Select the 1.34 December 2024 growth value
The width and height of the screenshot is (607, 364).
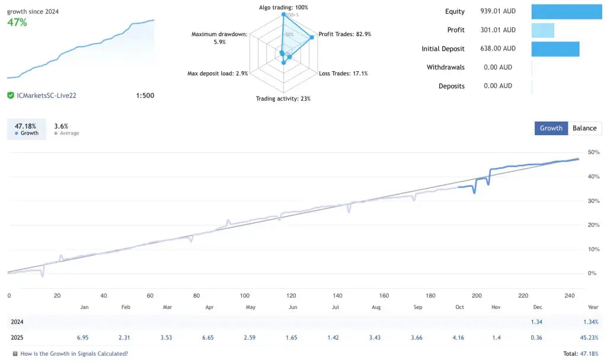(536, 322)
